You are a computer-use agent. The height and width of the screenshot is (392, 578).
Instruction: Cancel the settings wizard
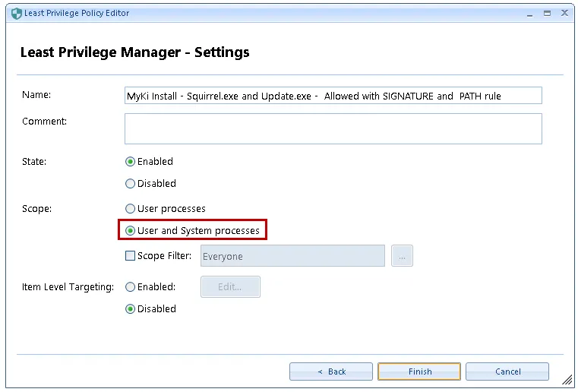tap(507, 371)
